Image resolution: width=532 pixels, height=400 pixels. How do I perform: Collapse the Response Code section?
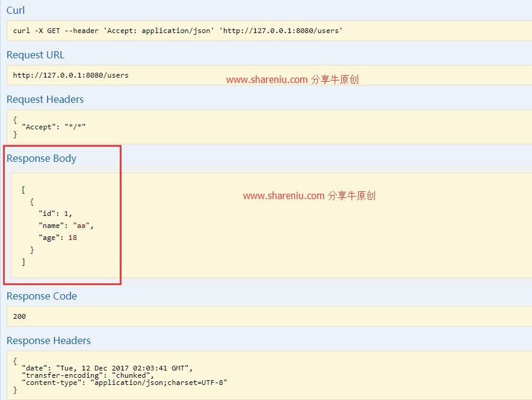pos(42,296)
